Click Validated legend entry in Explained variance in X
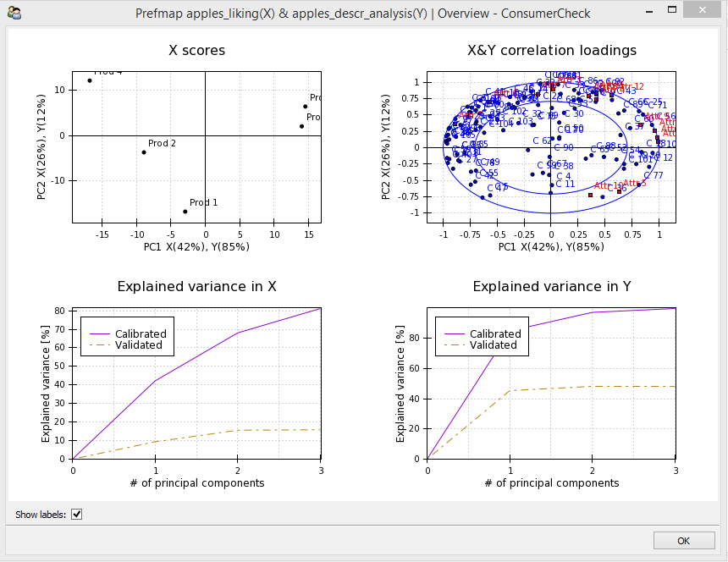Image resolution: width=728 pixels, height=562 pixels. pos(126,344)
